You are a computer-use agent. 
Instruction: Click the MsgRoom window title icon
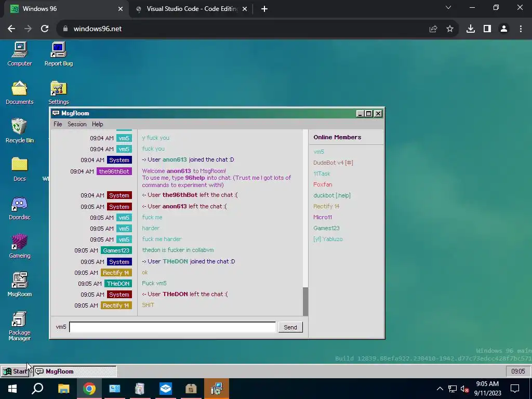[x=56, y=113]
